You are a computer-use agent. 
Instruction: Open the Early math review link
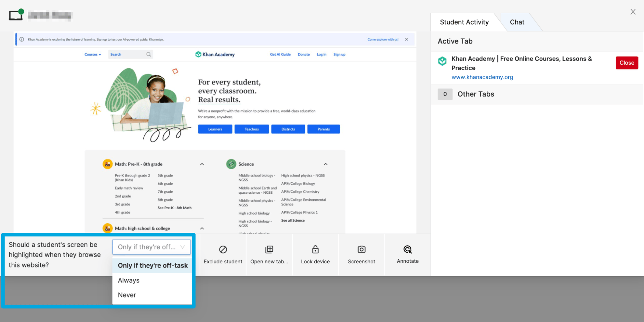point(129,188)
